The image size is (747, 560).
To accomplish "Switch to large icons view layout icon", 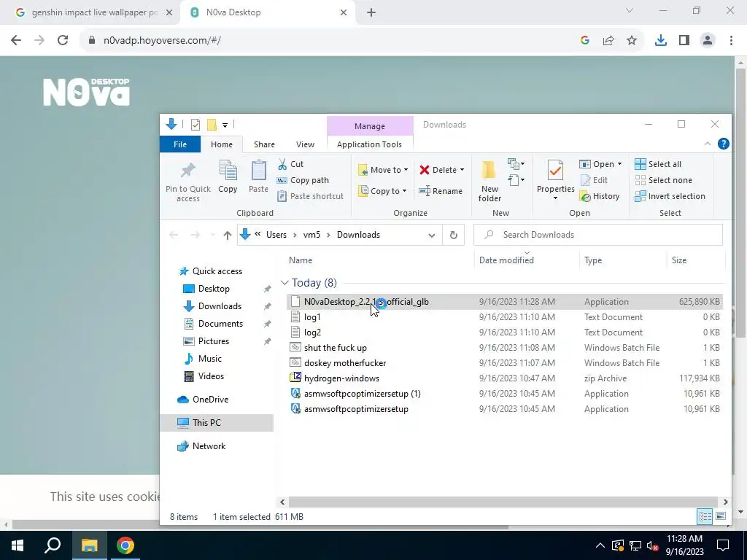I will click(721, 516).
